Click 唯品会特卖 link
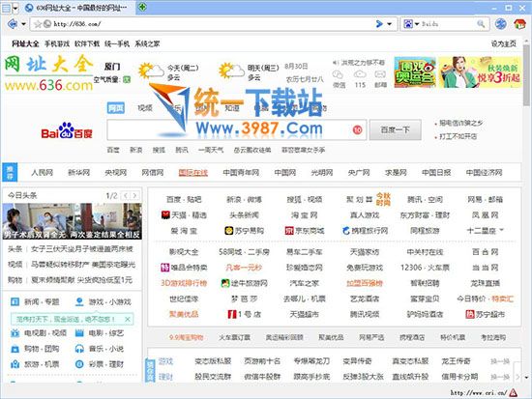The width and height of the screenshot is (532, 399). (184, 268)
